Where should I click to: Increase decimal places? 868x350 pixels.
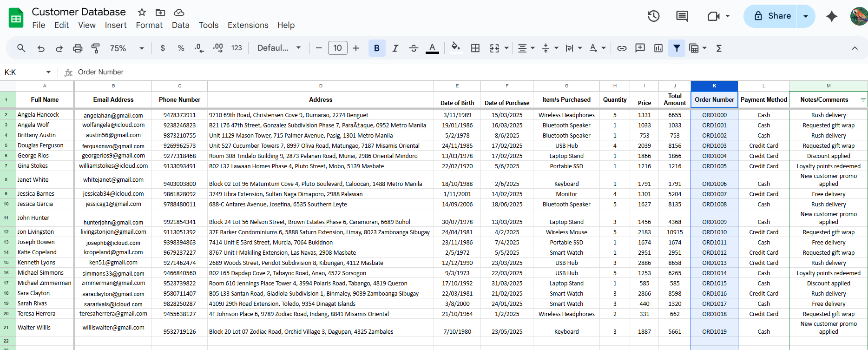pyautogui.click(x=218, y=48)
